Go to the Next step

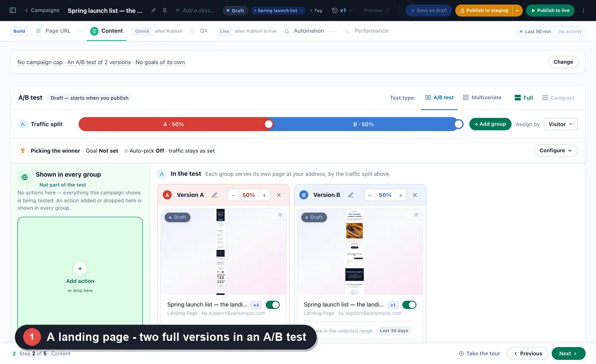[x=568, y=354]
